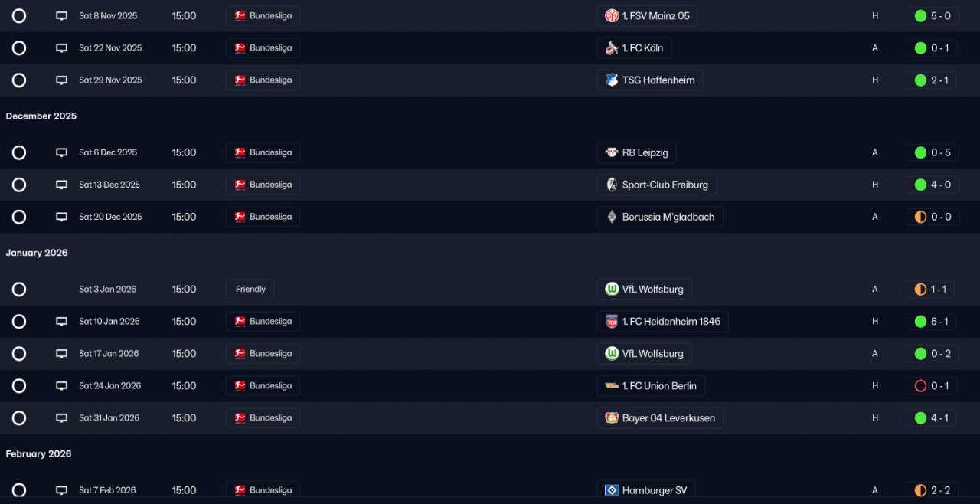Click the Borussia M'gladbach crest icon
This screenshot has width=980, height=504.
coord(612,217)
